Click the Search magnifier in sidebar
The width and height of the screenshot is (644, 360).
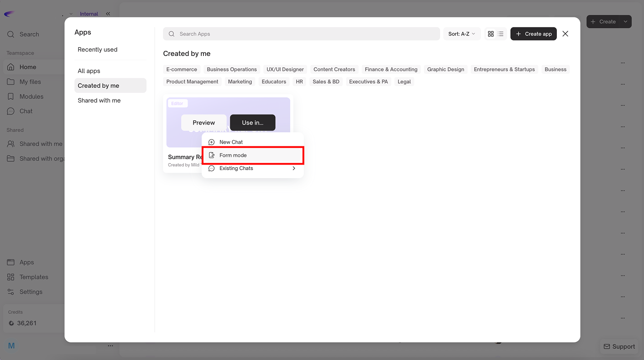click(11, 34)
